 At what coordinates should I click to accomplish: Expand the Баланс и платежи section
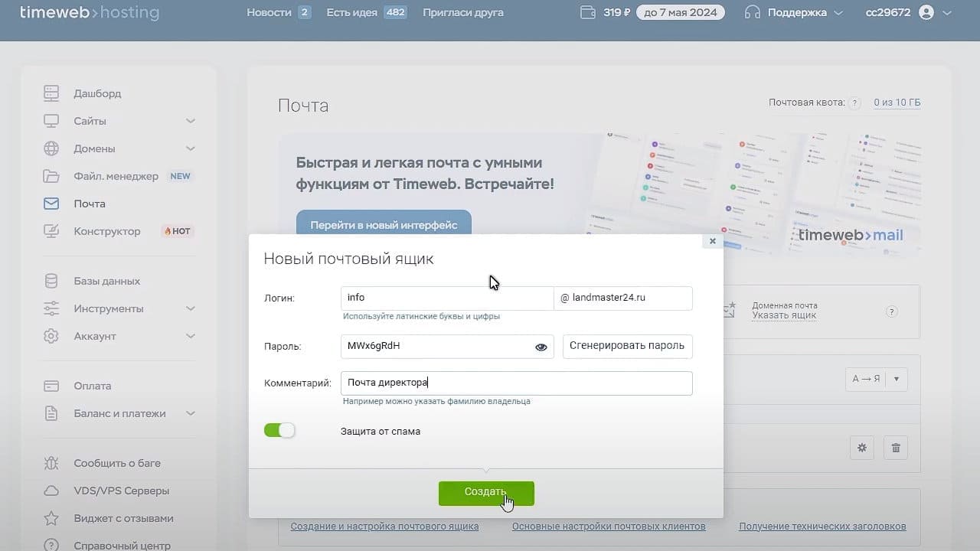point(191,413)
